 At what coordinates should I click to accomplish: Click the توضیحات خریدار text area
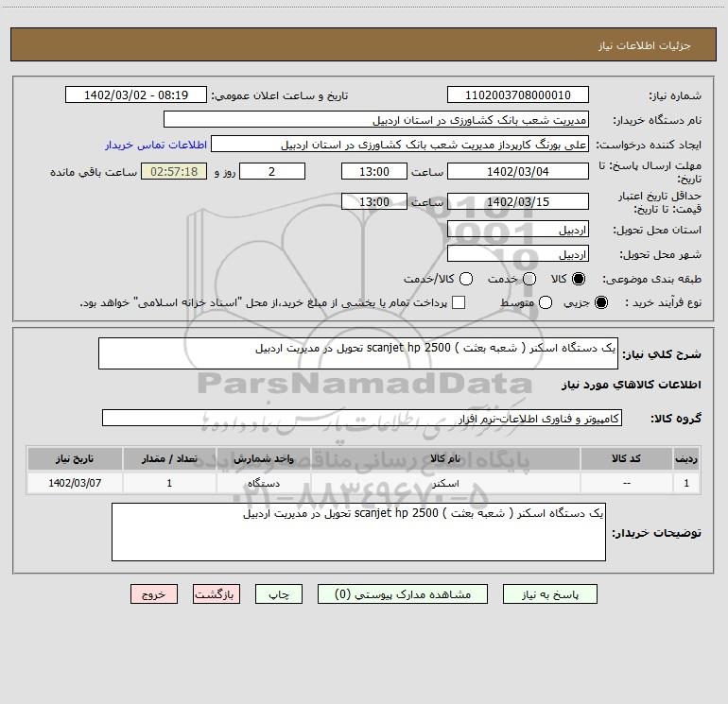click(358, 532)
